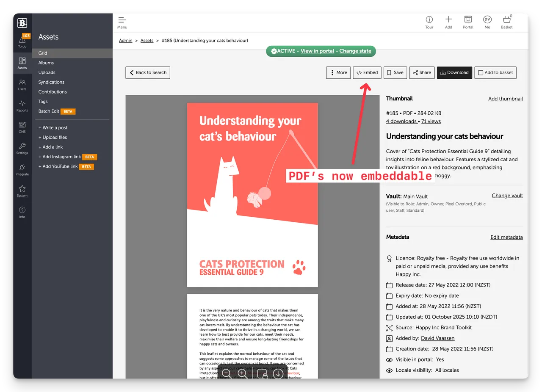Screen dimensions: 542x392
Task: Open the Reports section in sidebar
Action: 22,105
